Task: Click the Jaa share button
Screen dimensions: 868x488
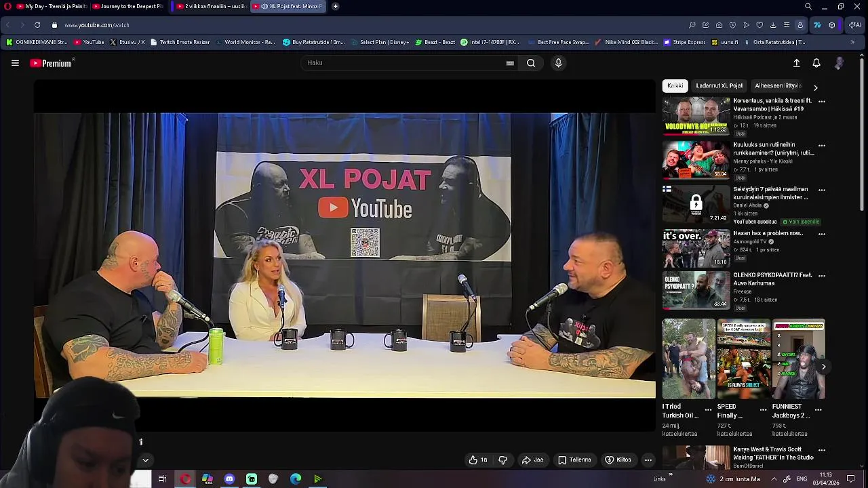Action: click(532, 460)
